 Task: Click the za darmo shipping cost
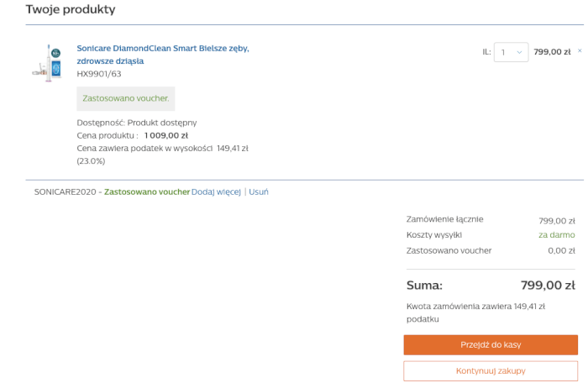[556, 235]
